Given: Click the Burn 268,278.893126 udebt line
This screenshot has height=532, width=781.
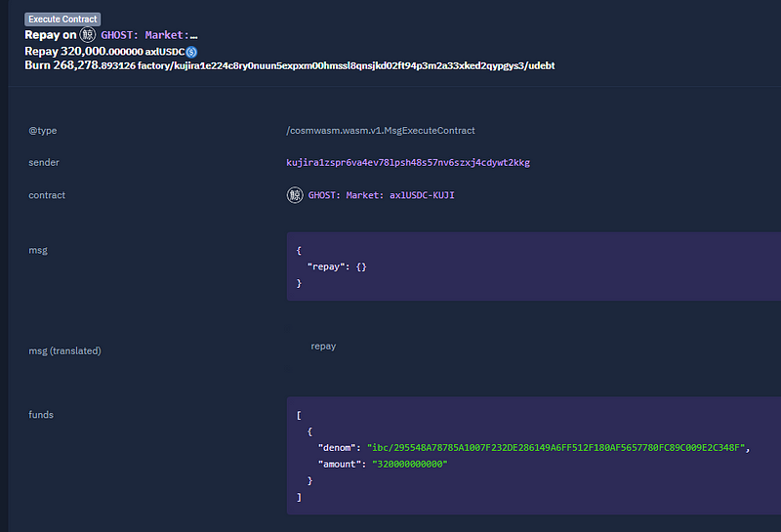Looking at the screenshot, I should 289,65.
